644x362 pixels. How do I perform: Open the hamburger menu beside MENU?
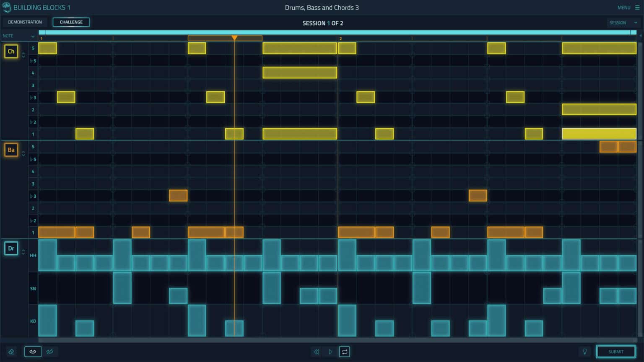[x=637, y=7]
